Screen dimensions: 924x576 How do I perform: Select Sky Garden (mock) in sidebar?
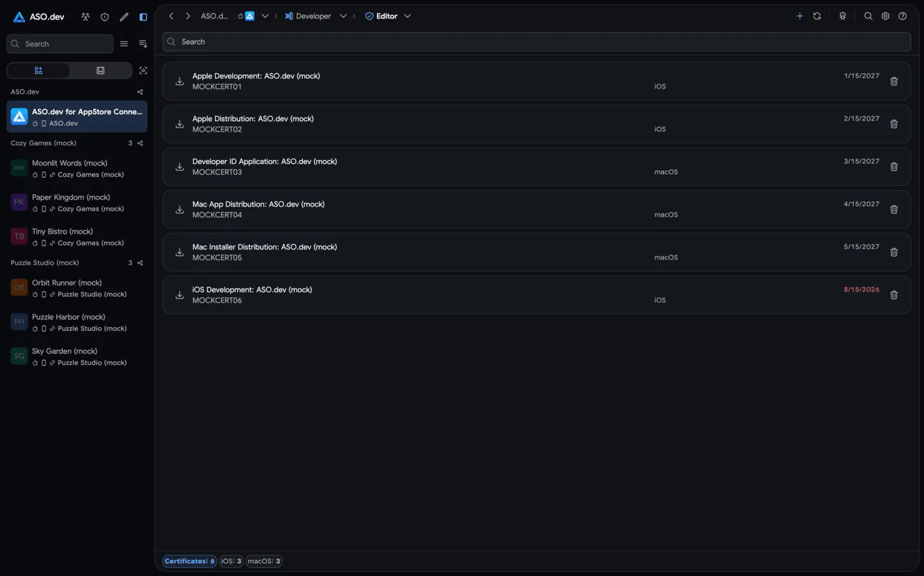pyautogui.click(x=77, y=357)
